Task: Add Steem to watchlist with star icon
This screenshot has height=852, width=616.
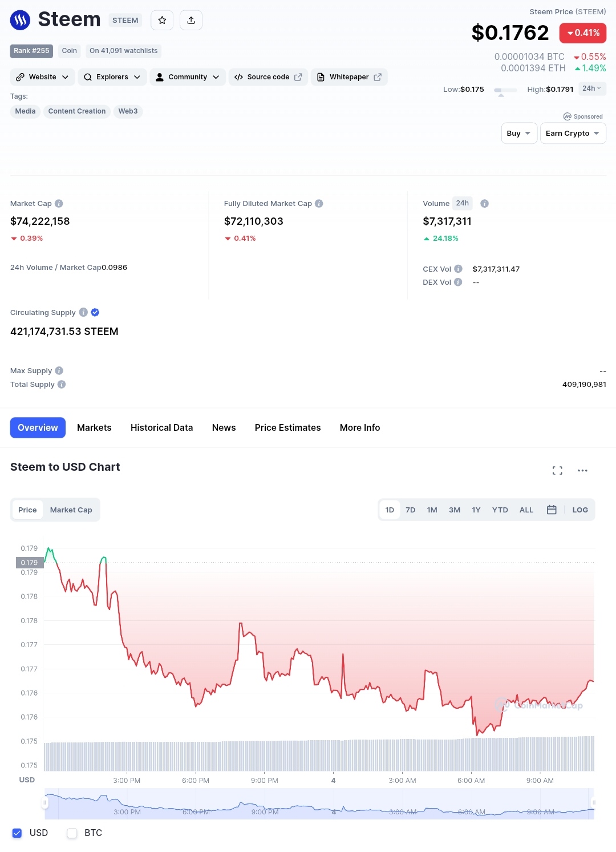Action: (162, 20)
